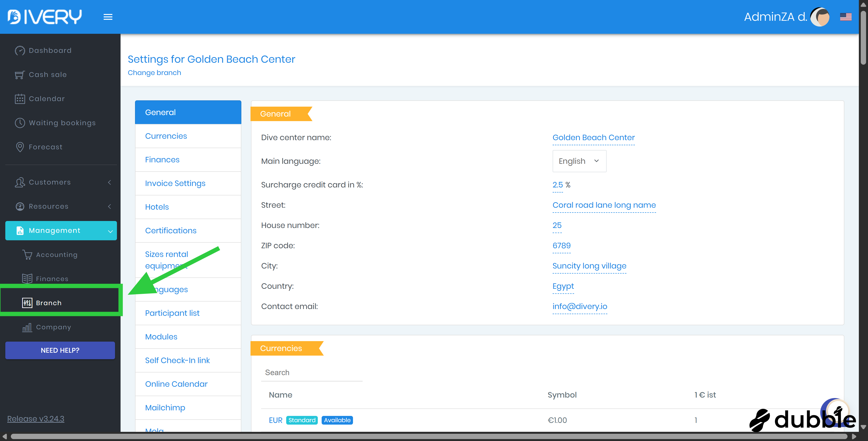Expand the Resources submenu chevron
Screen dimensions: 868x441
(x=109, y=206)
